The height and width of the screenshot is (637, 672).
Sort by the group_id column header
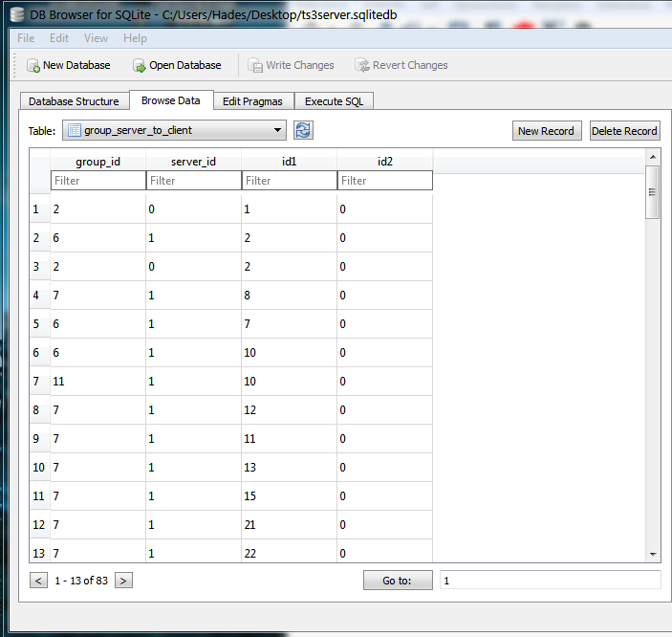click(x=98, y=162)
